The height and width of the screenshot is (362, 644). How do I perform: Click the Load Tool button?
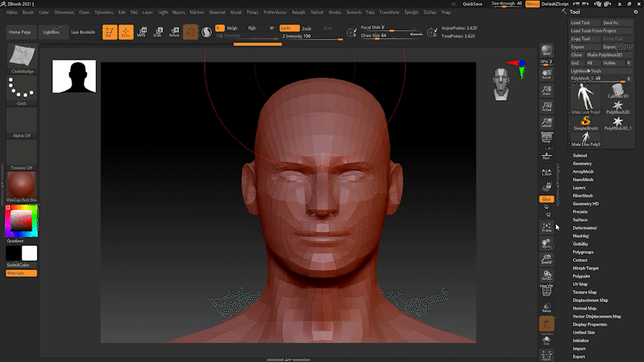[580, 22]
